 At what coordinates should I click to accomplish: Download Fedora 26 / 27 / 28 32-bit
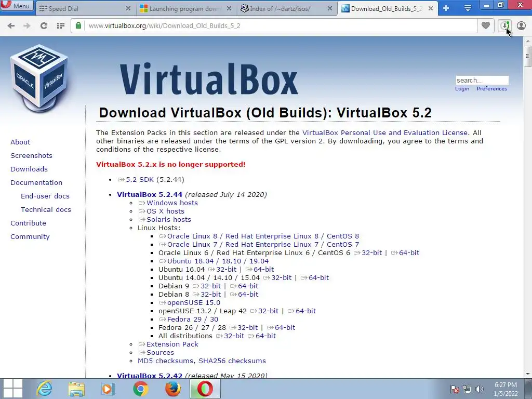coord(244,327)
